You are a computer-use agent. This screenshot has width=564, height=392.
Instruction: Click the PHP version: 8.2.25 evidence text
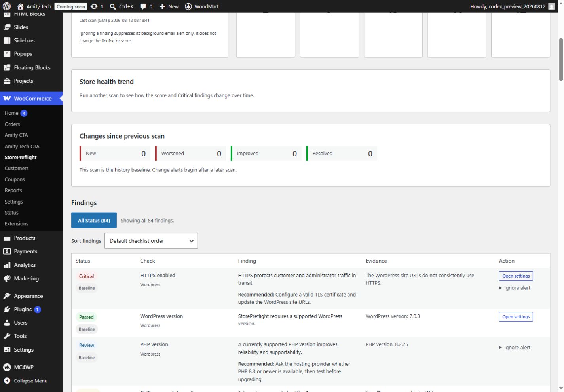tap(387, 344)
